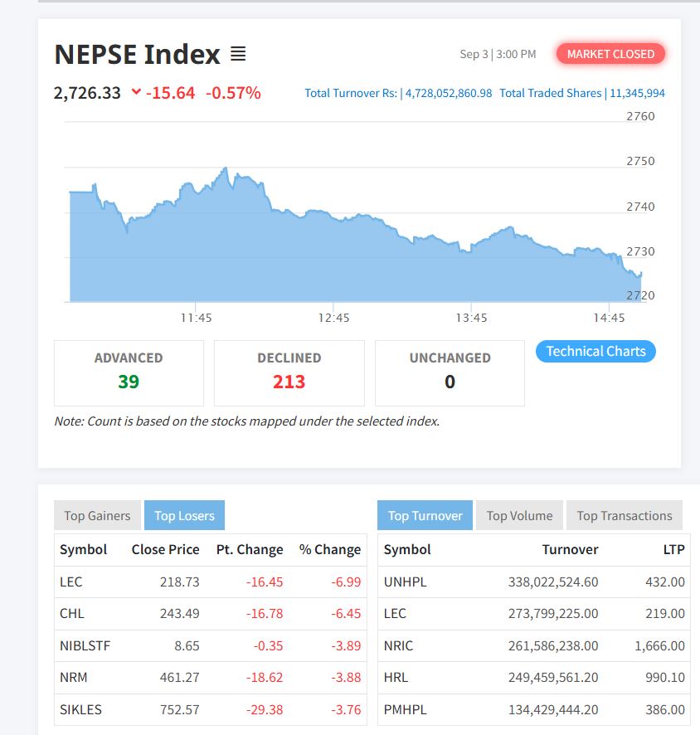This screenshot has height=735, width=700.
Task: Open the Top Transactions tab
Action: click(x=624, y=515)
